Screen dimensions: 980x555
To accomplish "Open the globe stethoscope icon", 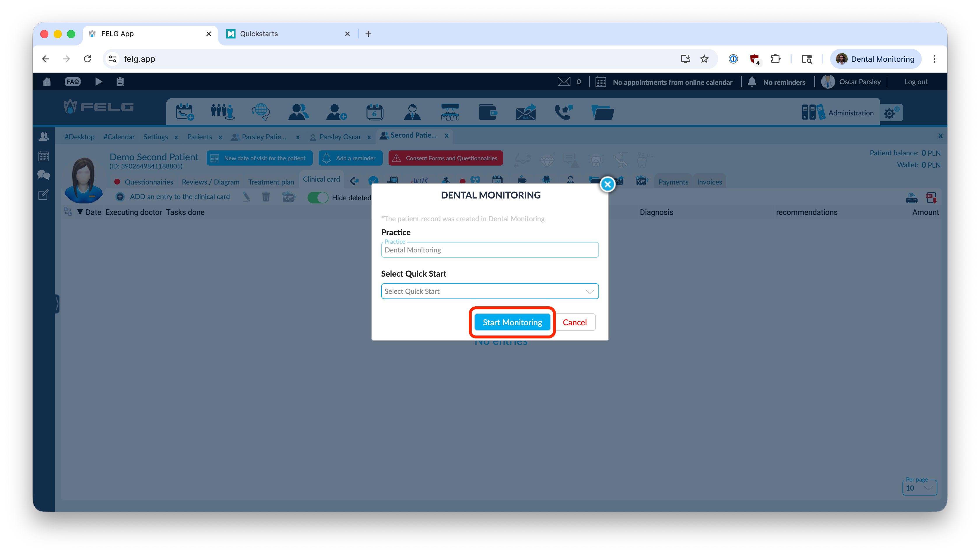I will (x=261, y=112).
